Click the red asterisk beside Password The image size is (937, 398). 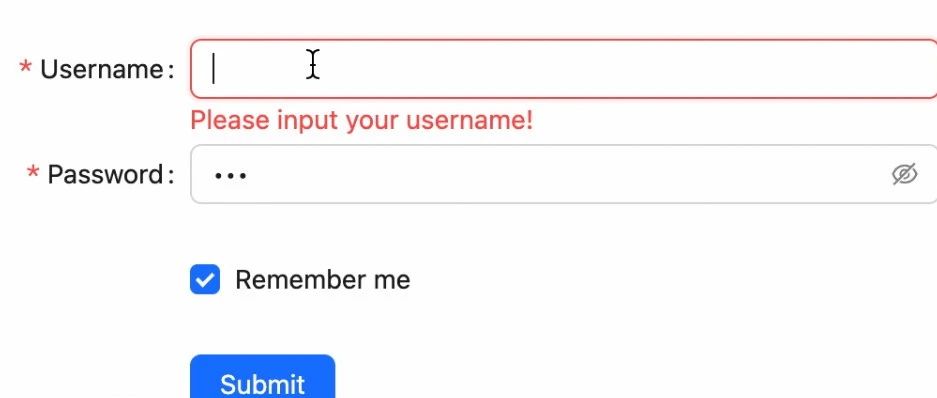click(x=33, y=173)
